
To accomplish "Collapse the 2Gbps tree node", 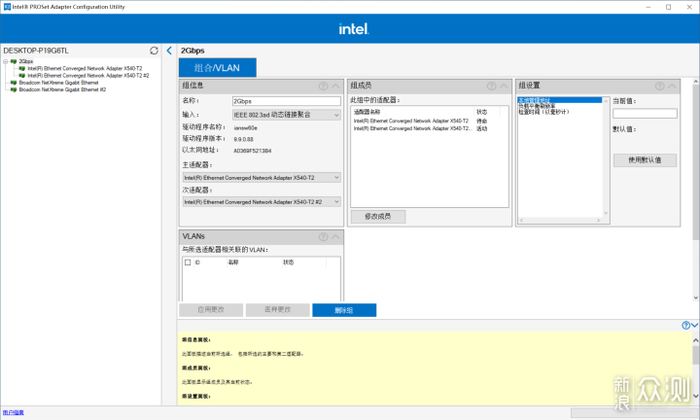I will (x=5, y=62).
